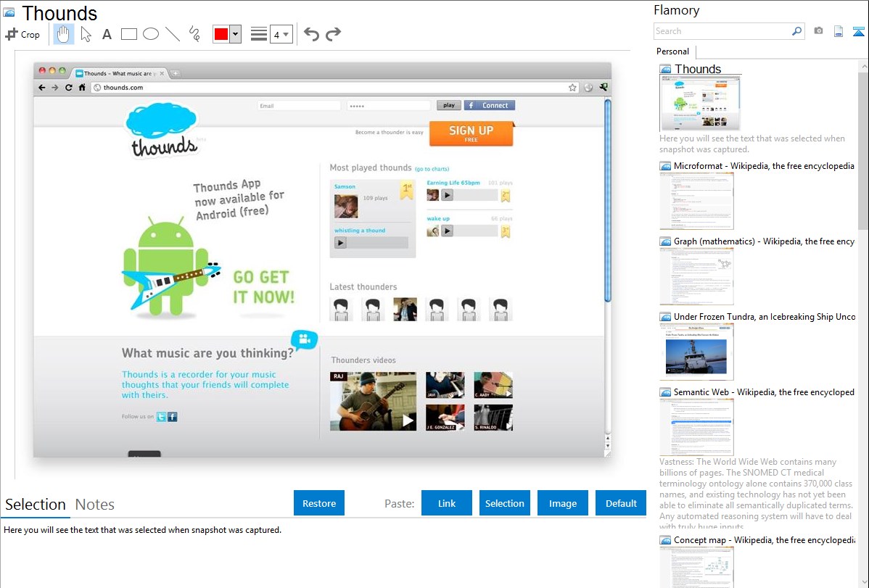869x588 pixels.
Task: Click the red color swatch
Action: click(x=221, y=34)
